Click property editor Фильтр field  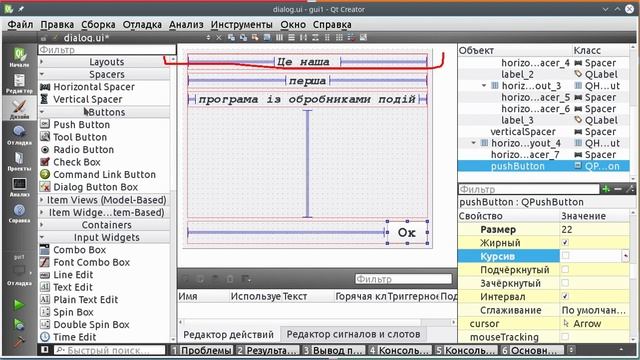pos(529,189)
